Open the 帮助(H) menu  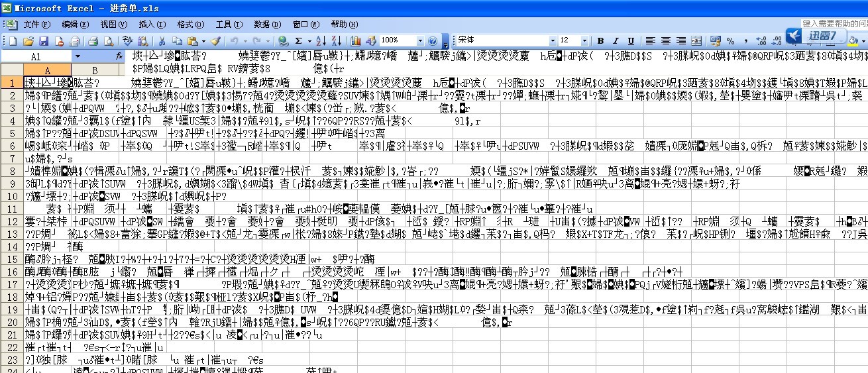click(x=344, y=24)
